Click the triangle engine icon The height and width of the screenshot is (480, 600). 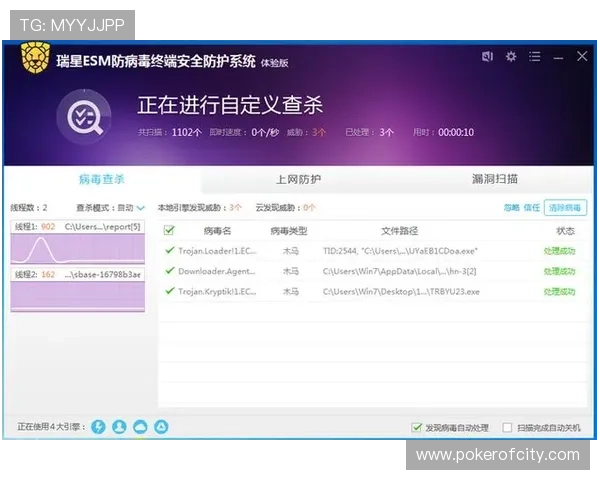pyautogui.click(x=161, y=426)
